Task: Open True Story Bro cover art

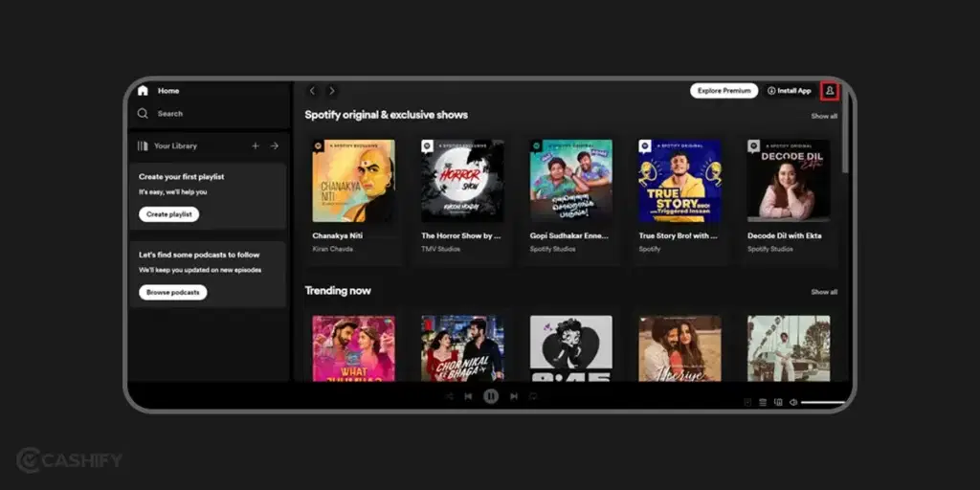Action: tap(680, 181)
